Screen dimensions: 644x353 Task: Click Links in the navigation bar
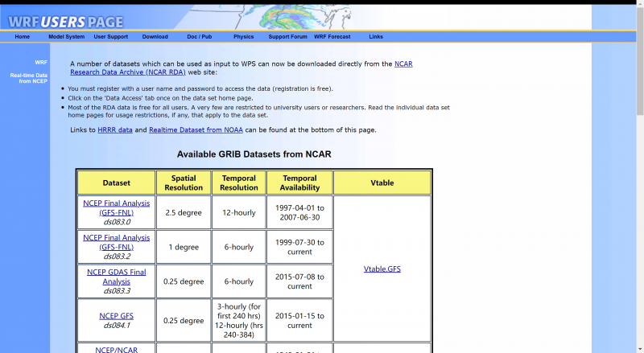(x=376, y=37)
